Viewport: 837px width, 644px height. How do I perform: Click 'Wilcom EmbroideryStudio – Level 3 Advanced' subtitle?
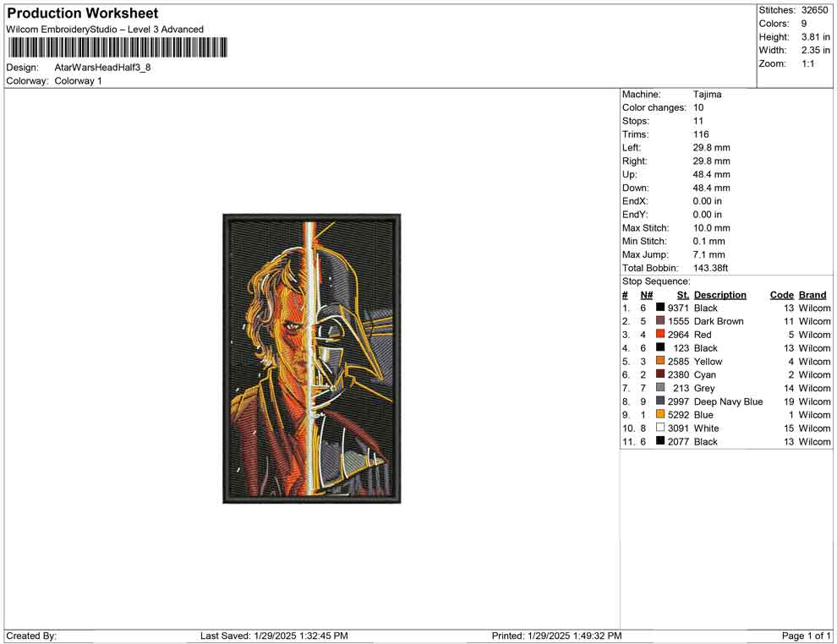[105, 30]
